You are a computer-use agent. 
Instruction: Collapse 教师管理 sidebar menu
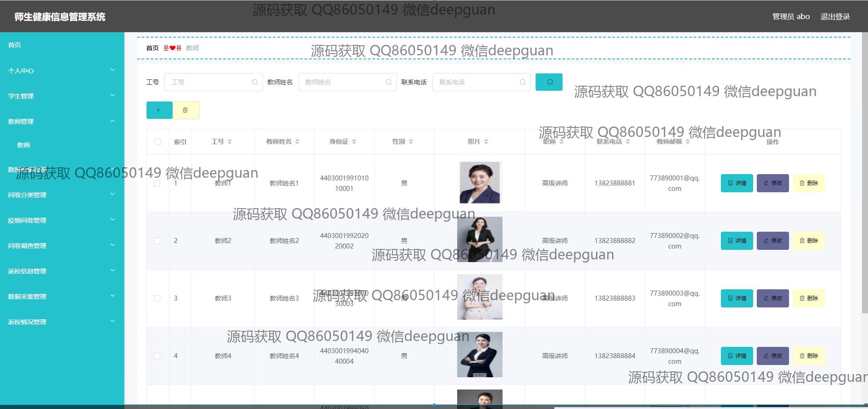(62, 121)
